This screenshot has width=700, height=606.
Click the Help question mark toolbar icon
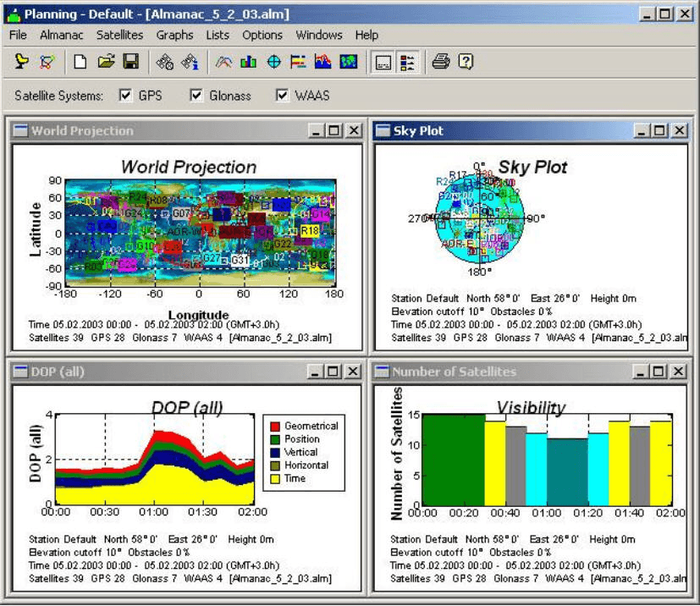[465, 62]
